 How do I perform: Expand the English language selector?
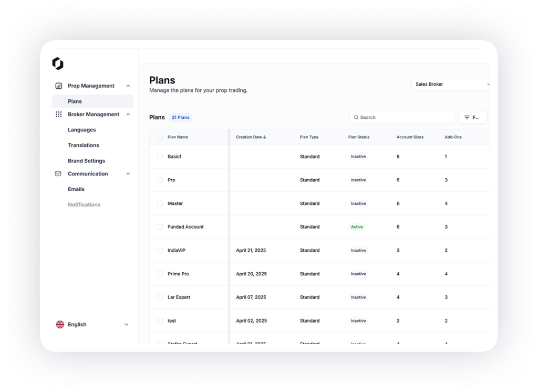[x=126, y=325]
